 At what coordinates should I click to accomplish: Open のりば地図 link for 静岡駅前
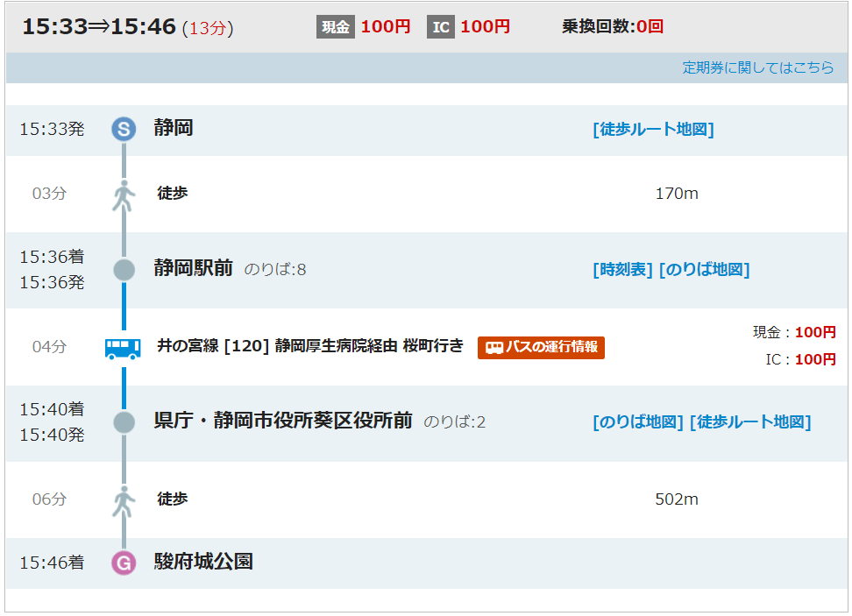click(704, 270)
